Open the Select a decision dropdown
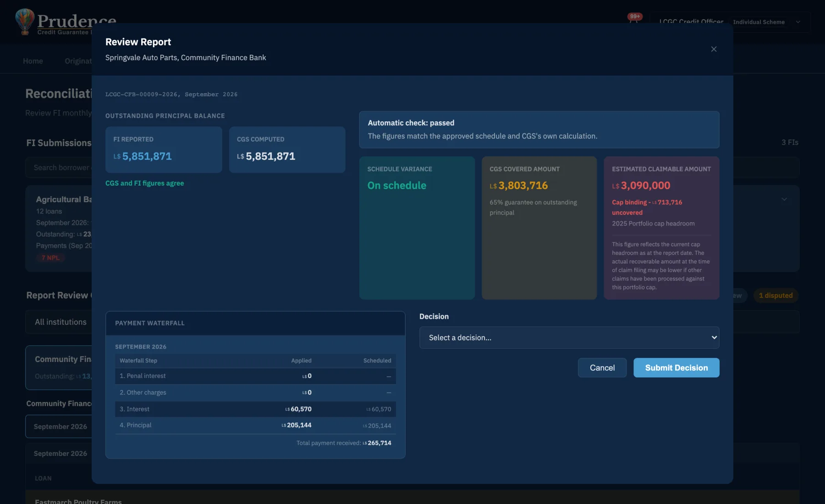The height and width of the screenshot is (504, 825). 569,338
